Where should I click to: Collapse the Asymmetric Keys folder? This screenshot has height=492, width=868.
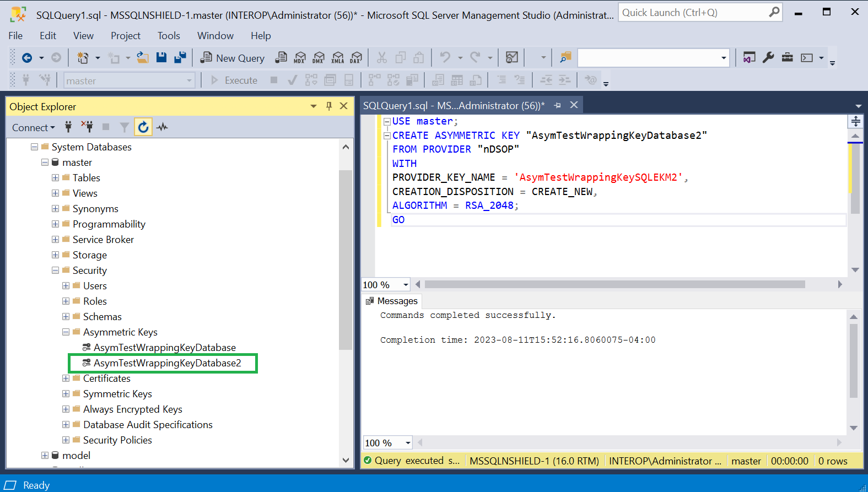tap(66, 332)
